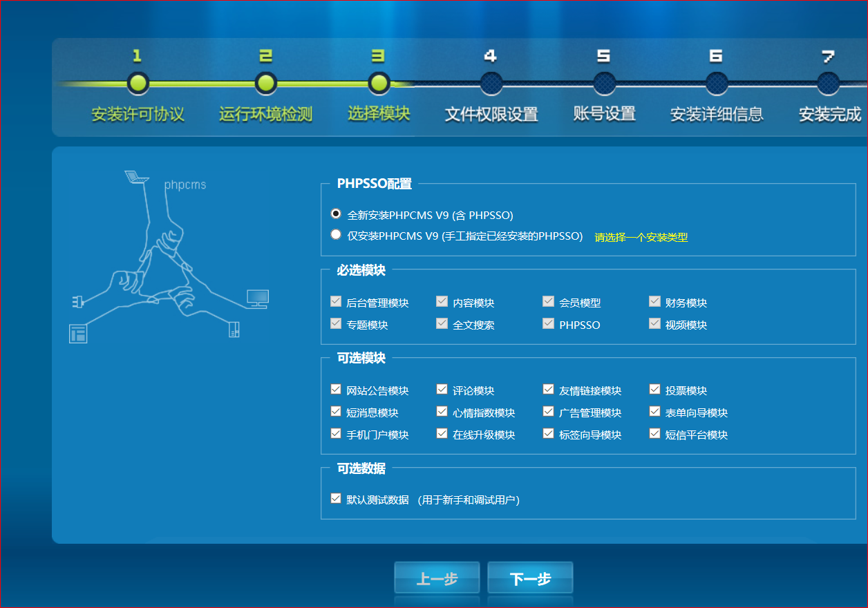Click the step 2 environment check circle
This screenshot has width=868, height=608.
(265, 84)
